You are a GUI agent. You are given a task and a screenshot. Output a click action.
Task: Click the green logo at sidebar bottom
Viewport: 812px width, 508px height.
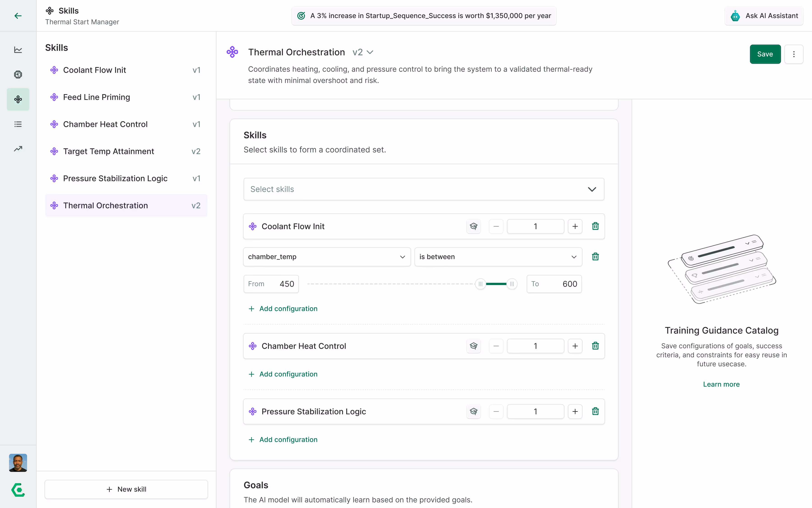click(x=18, y=490)
